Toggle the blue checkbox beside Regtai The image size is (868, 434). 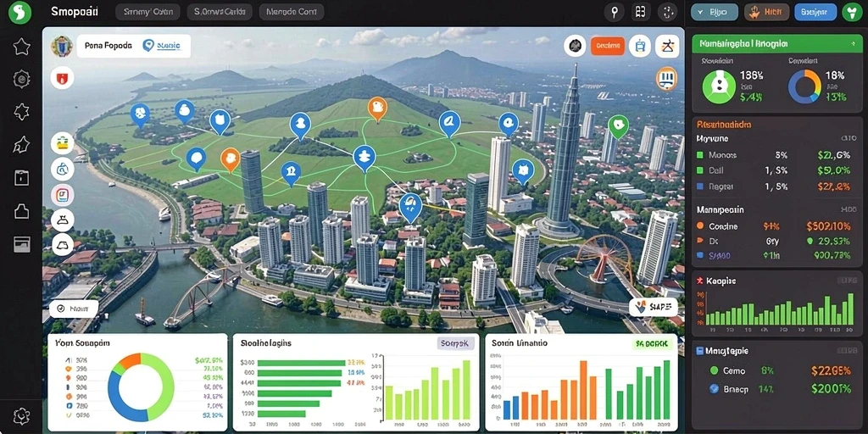pos(699,187)
